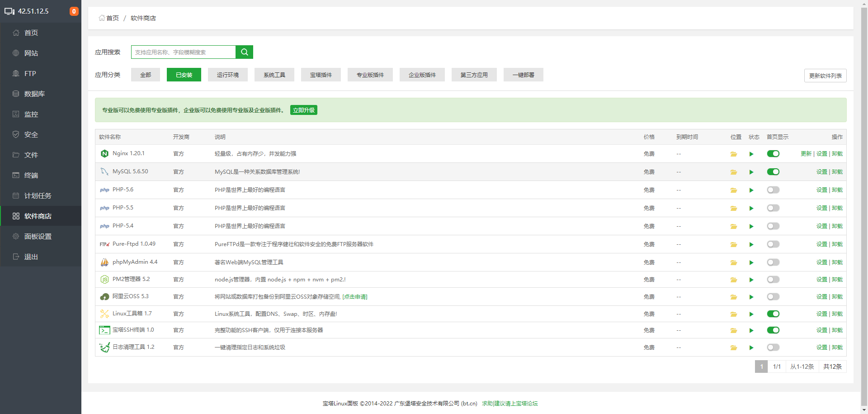The width and height of the screenshot is (868, 414).
Task: Switch to the 系统工具 category tab
Action: pyautogui.click(x=274, y=75)
